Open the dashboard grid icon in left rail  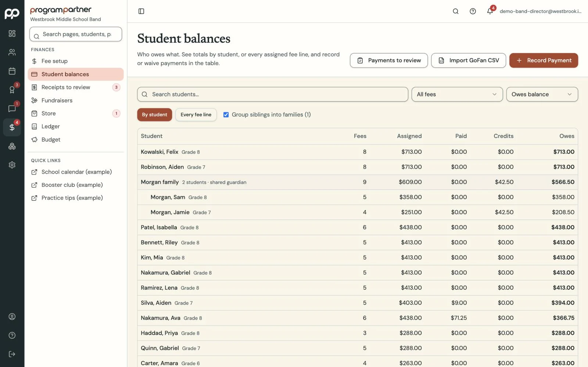click(x=12, y=33)
